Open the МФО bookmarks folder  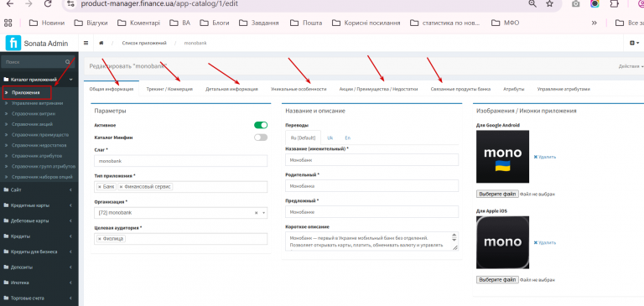click(506, 23)
